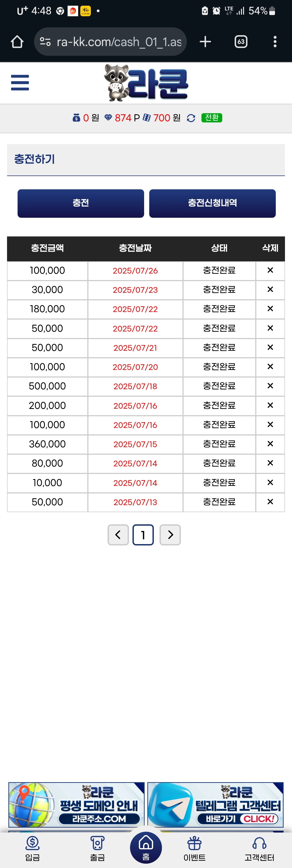Select the 충전 tab button
Image resolution: width=292 pixels, height=868 pixels.
coord(81,203)
